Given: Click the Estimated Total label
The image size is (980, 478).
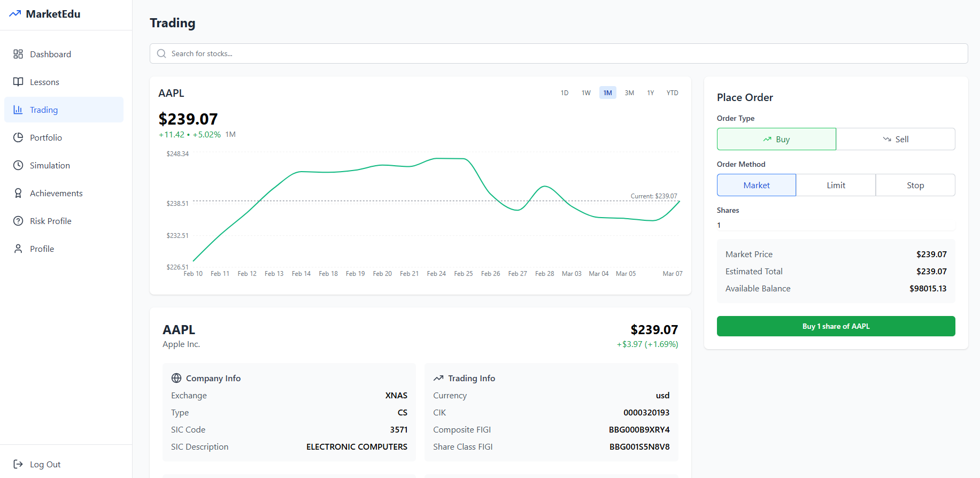Looking at the screenshot, I should (x=754, y=271).
